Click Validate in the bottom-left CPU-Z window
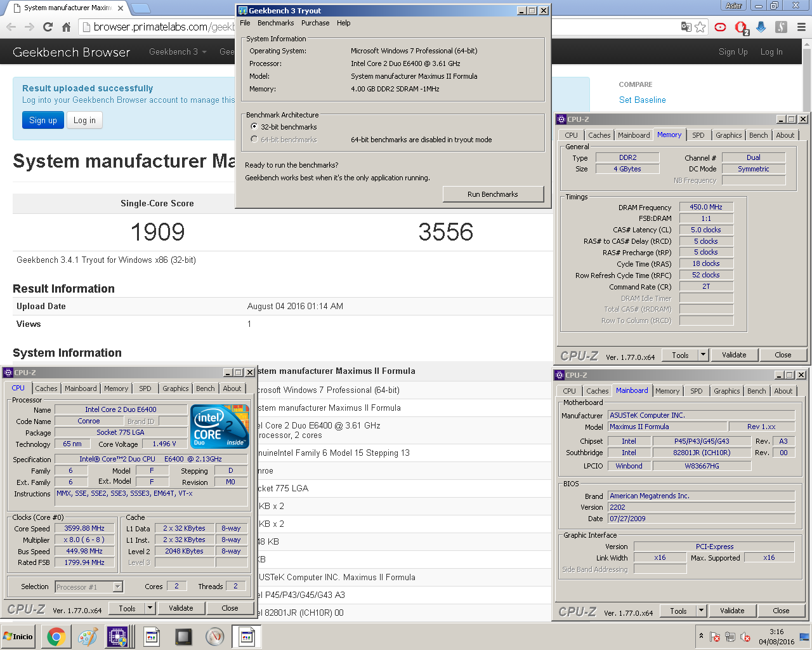The image size is (812, 650). [x=181, y=608]
